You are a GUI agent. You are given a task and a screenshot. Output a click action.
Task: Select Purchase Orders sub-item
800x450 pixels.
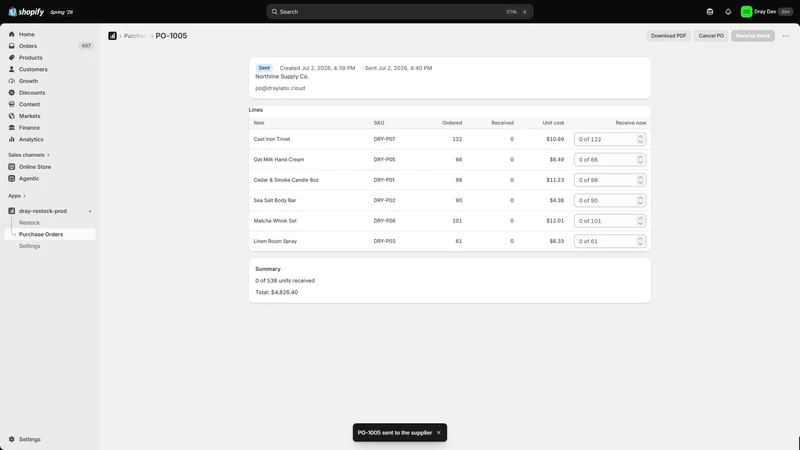49,234
